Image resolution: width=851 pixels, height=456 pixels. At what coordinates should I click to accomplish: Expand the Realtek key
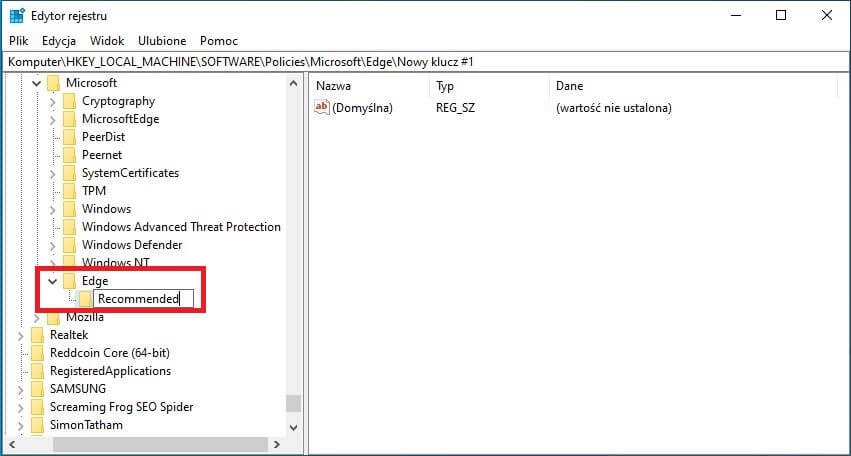pos(21,335)
